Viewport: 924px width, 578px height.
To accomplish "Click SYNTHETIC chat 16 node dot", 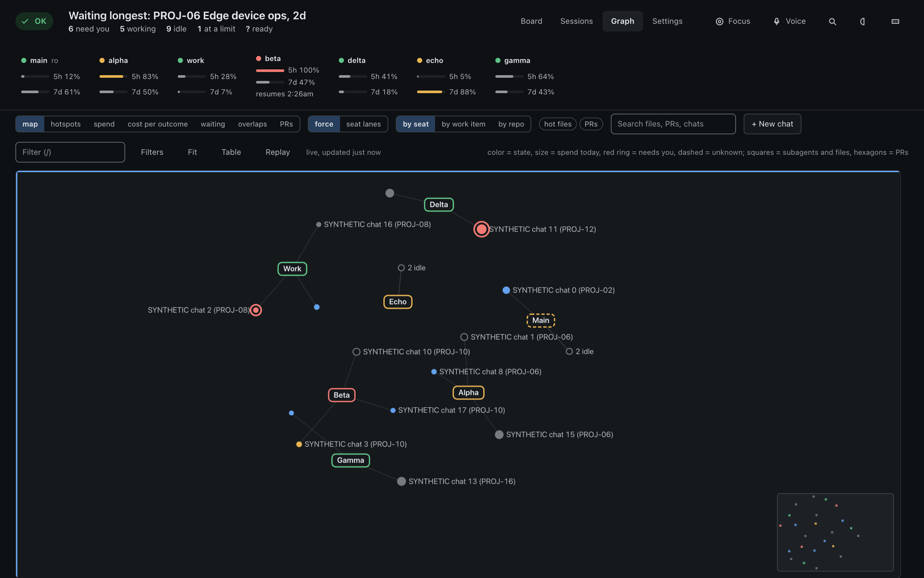I will [318, 224].
